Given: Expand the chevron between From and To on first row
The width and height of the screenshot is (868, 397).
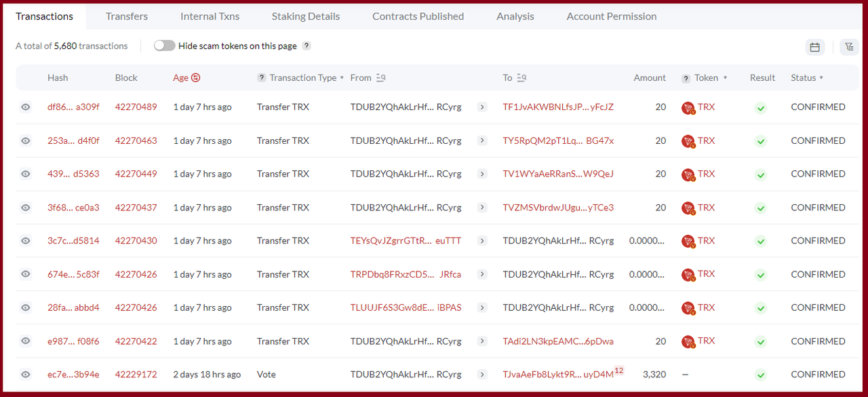Looking at the screenshot, I should (482, 107).
